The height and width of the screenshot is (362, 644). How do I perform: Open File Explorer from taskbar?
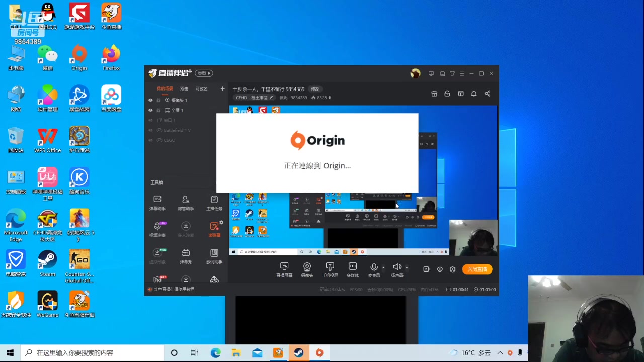tap(236, 353)
